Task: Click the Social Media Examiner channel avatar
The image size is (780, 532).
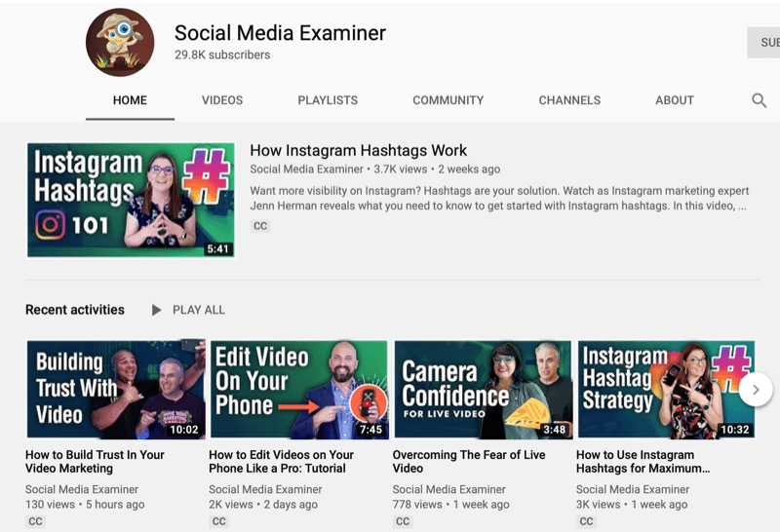Action: coord(120,42)
